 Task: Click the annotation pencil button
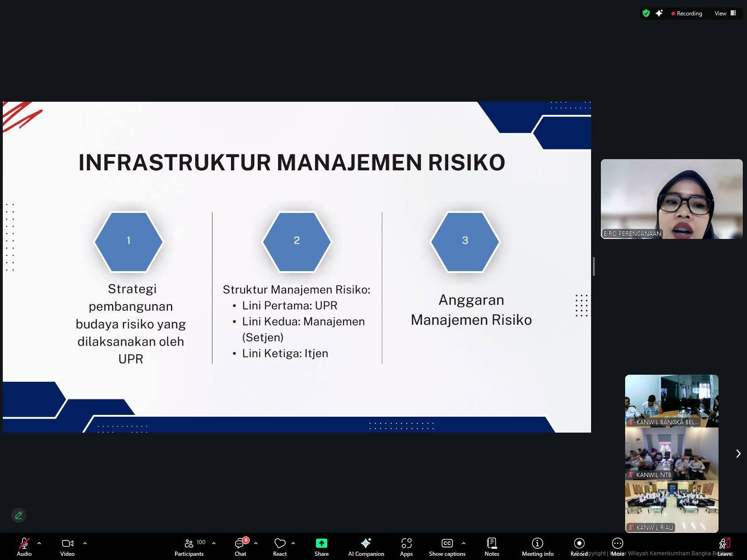pos(19,515)
